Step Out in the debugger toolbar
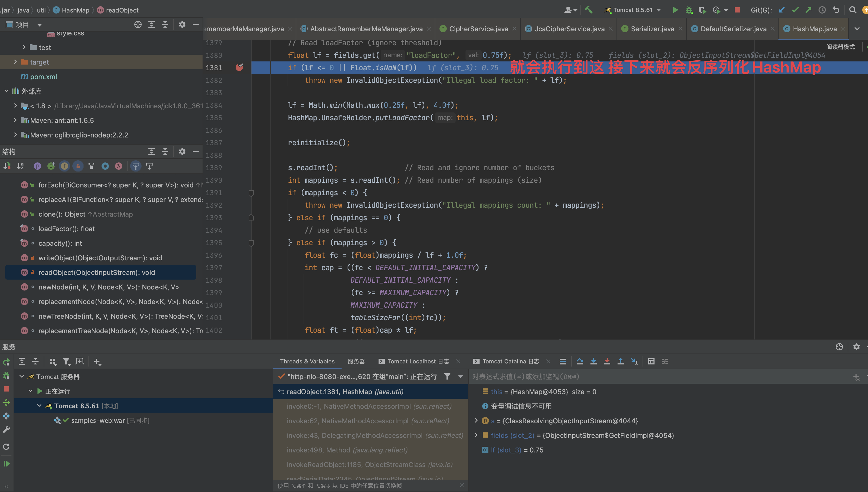Screen dimensions: 868x492 (620, 361)
